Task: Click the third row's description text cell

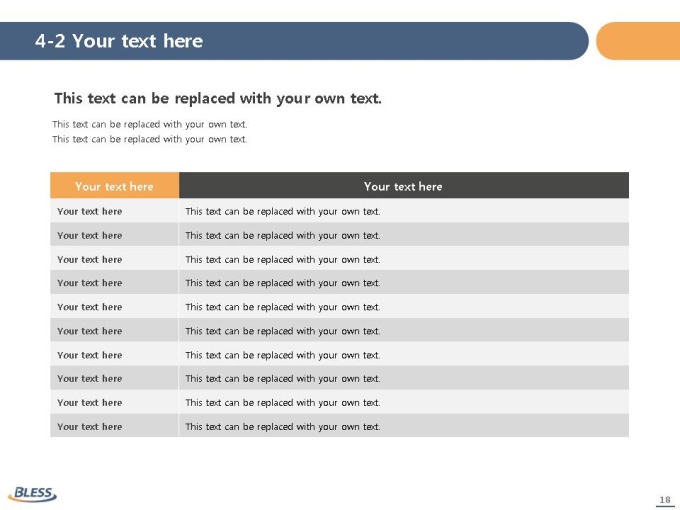Action: (x=404, y=259)
